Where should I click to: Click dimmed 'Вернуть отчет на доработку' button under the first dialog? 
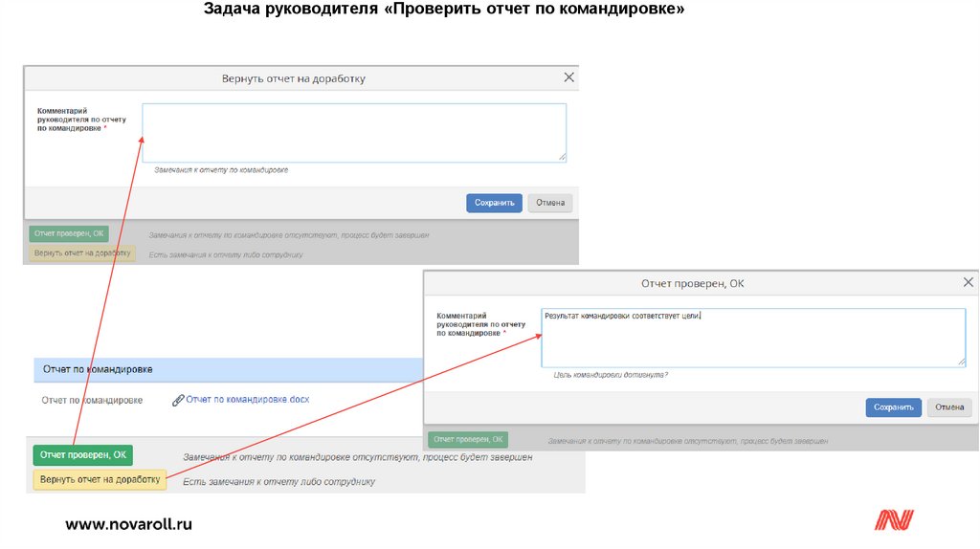click(82, 253)
